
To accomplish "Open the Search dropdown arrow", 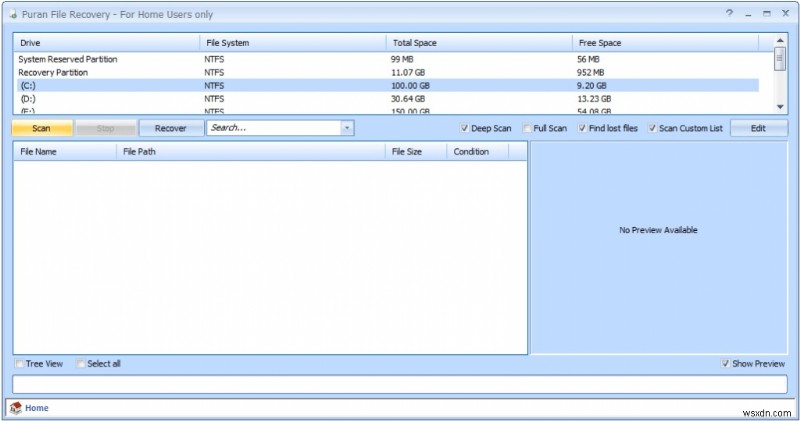I will pyautogui.click(x=347, y=128).
